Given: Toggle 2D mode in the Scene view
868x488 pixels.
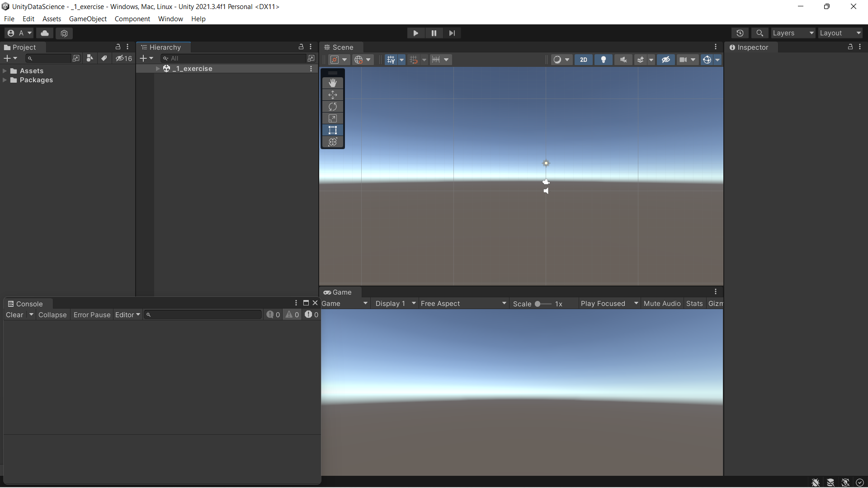Looking at the screenshot, I should (584, 59).
